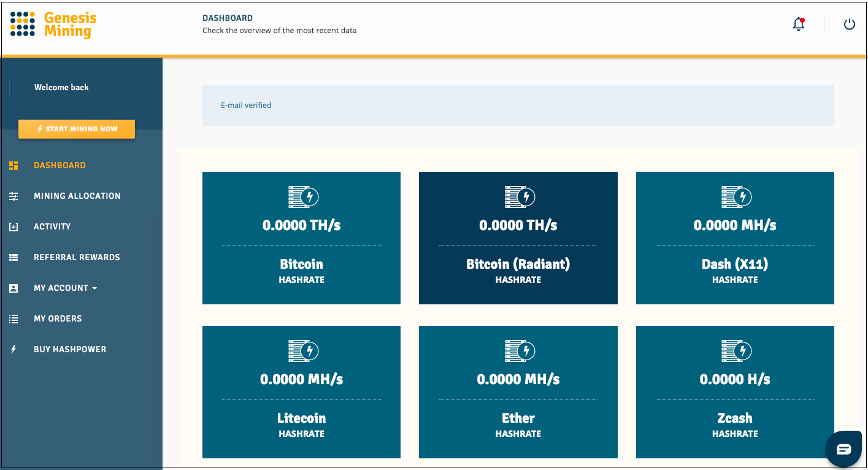This screenshot has width=868, height=470.
Task: Click the Welcome back text
Action: point(61,87)
